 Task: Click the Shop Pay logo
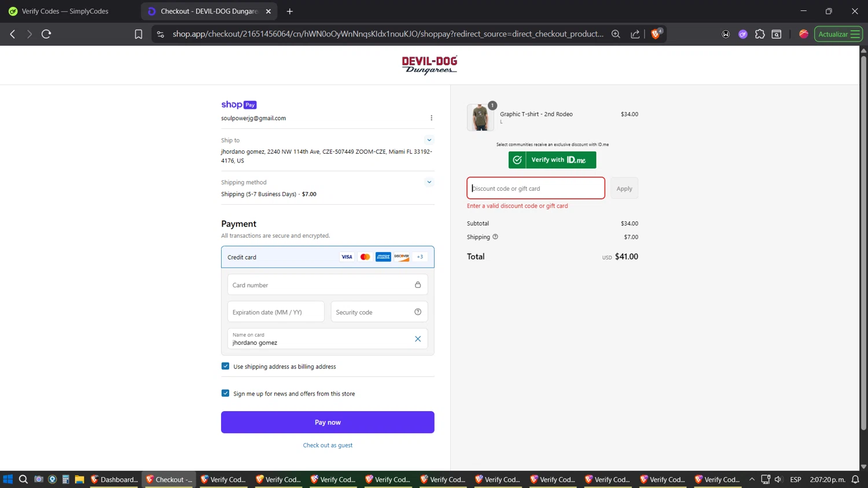point(239,105)
